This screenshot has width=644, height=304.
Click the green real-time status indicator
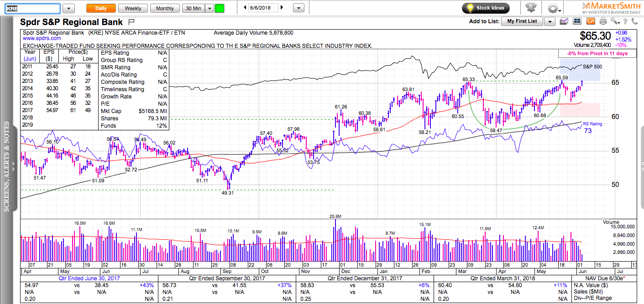pyautogui.click(x=220, y=8)
